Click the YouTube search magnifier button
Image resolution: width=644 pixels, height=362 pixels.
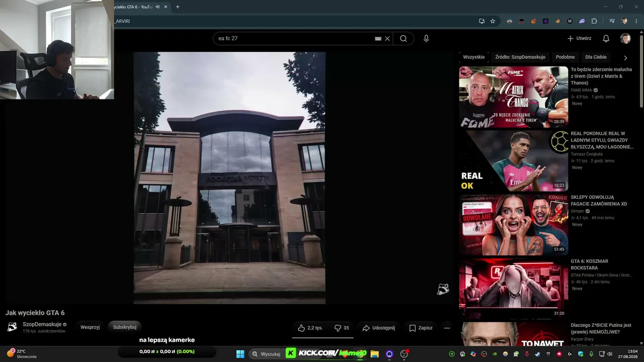click(403, 39)
